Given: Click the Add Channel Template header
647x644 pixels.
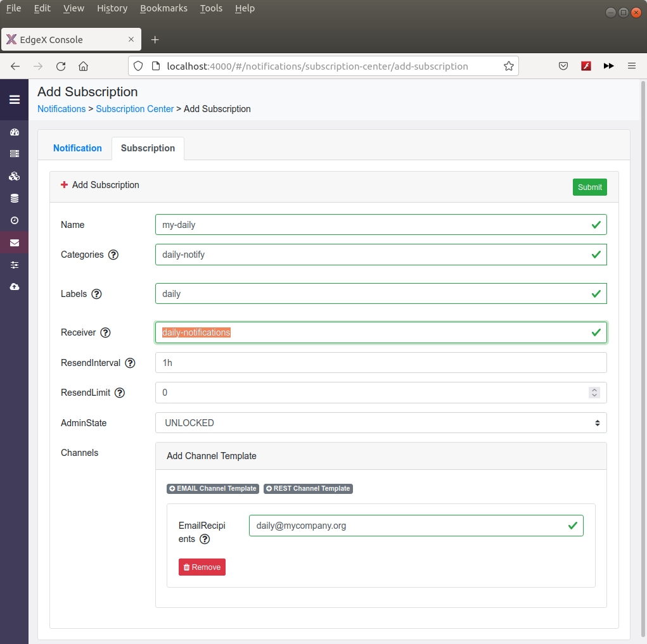Looking at the screenshot, I should pos(381,456).
